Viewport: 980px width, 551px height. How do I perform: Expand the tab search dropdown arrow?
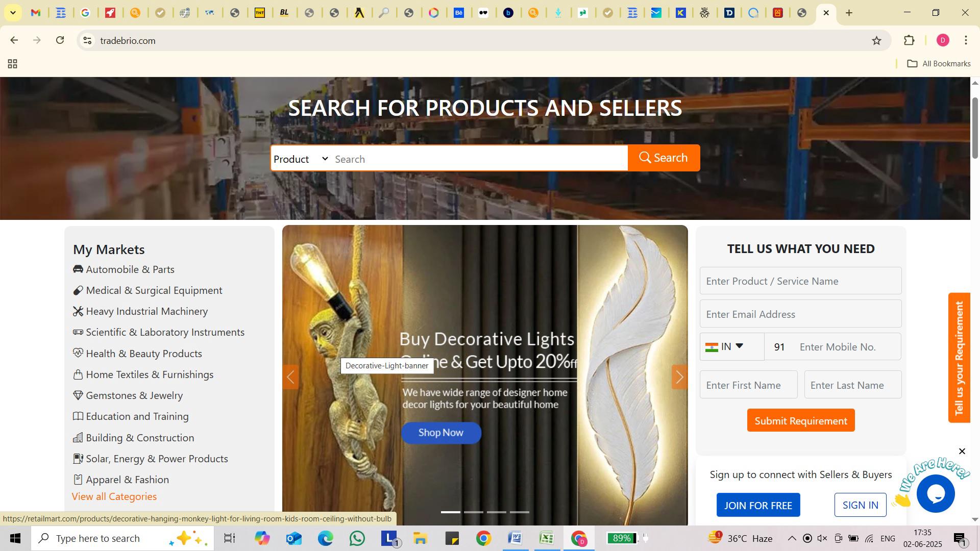(x=13, y=13)
